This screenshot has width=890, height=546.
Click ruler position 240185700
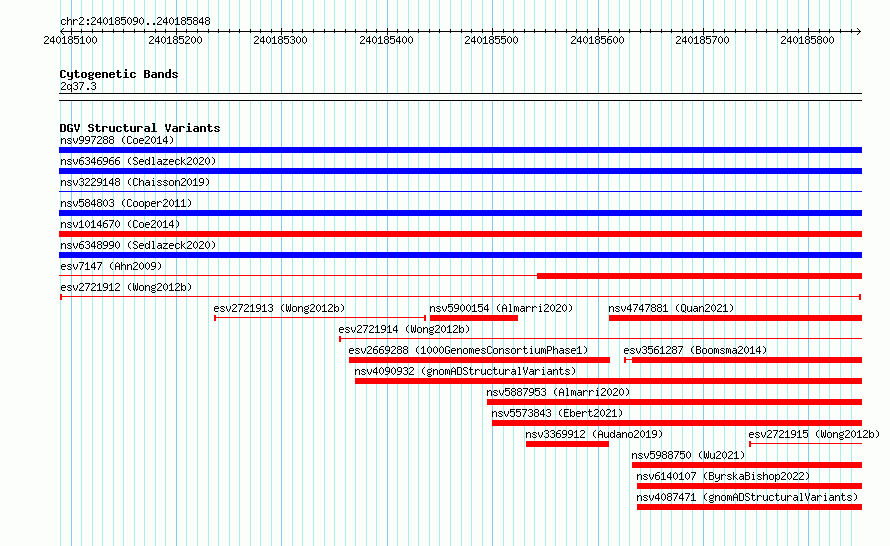pyautogui.click(x=702, y=40)
